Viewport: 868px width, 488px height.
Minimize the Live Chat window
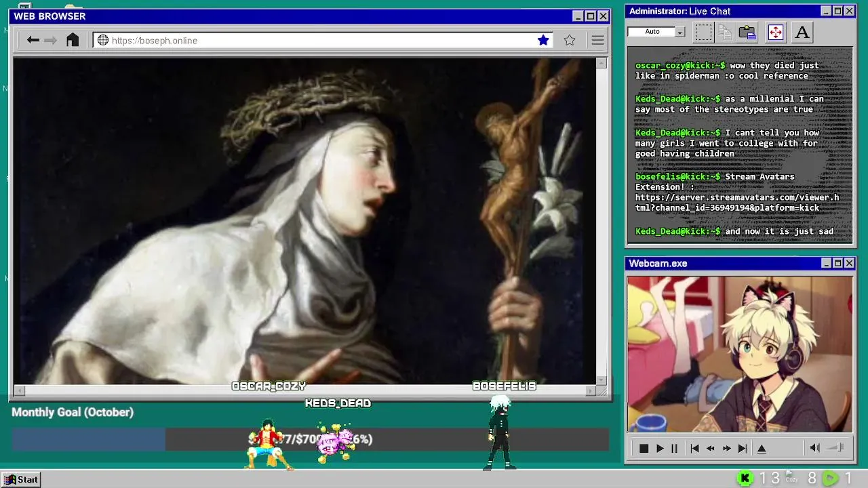826,11
